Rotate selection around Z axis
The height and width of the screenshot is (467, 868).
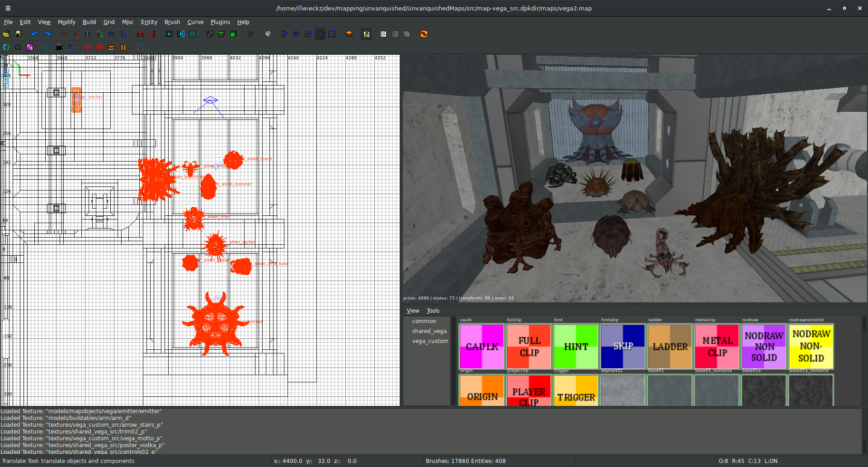point(123,34)
